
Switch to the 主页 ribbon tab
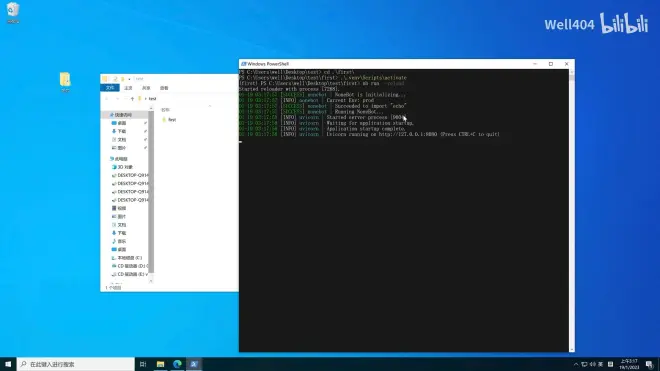[x=128, y=88]
